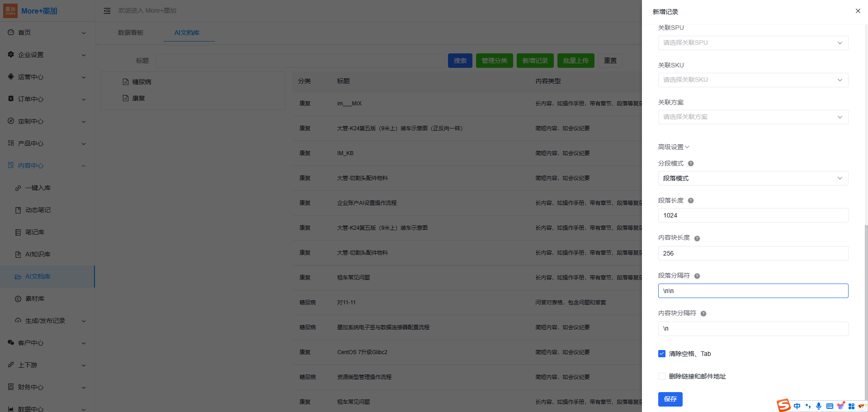Open the 关联SKU dropdown
The image size is (868, 412).
click(x=753, y=80)
